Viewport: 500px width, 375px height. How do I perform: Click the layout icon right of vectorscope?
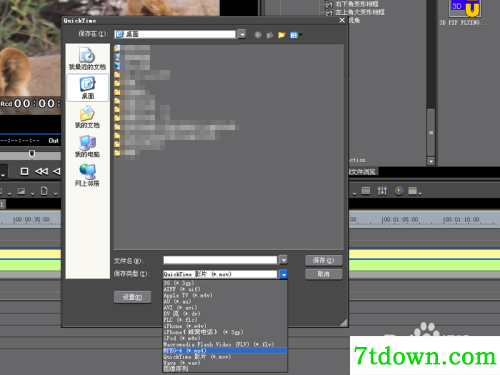pyautogui.click(x=413, y=191)
